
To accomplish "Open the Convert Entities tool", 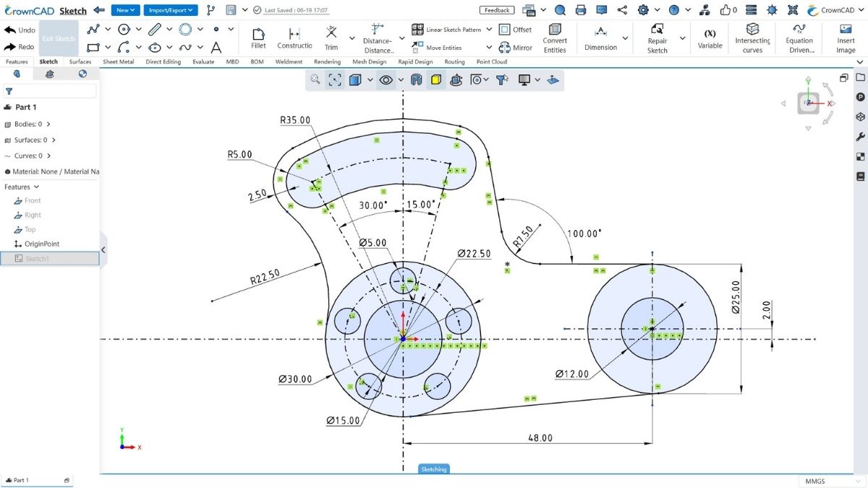I will point(555,38).
